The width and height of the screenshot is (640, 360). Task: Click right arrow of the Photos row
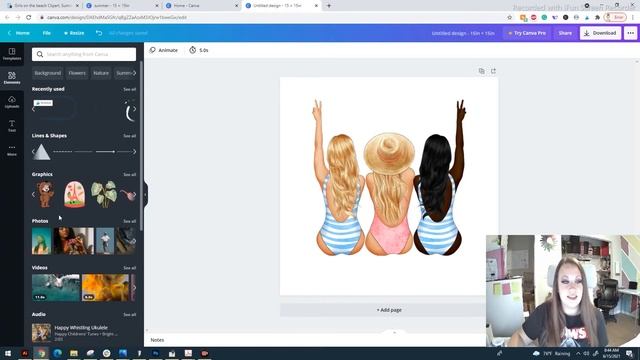coord(134,241)
